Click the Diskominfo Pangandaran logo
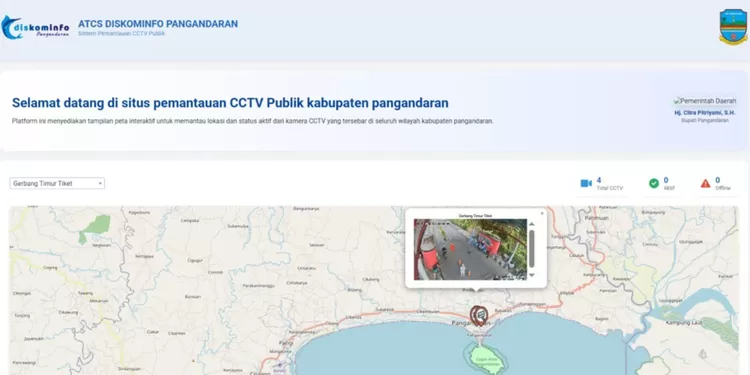 coord(35,27)
